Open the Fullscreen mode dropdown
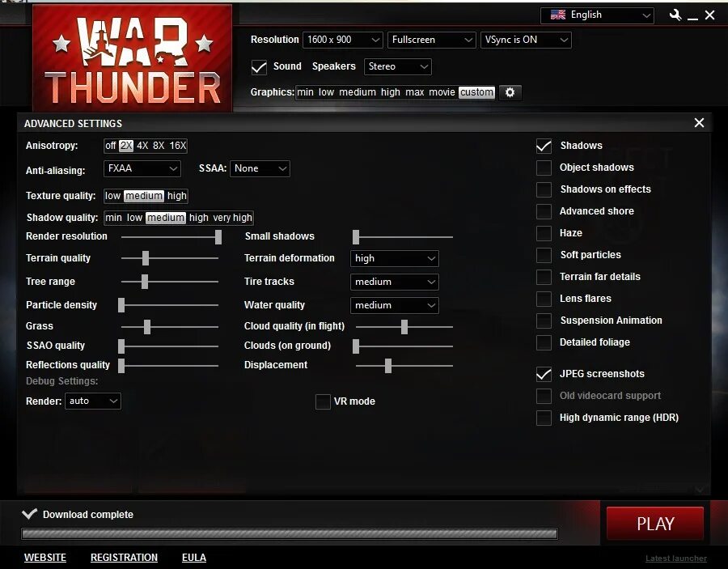The height and width of the screenshot is (569, 728). (431, 40)
